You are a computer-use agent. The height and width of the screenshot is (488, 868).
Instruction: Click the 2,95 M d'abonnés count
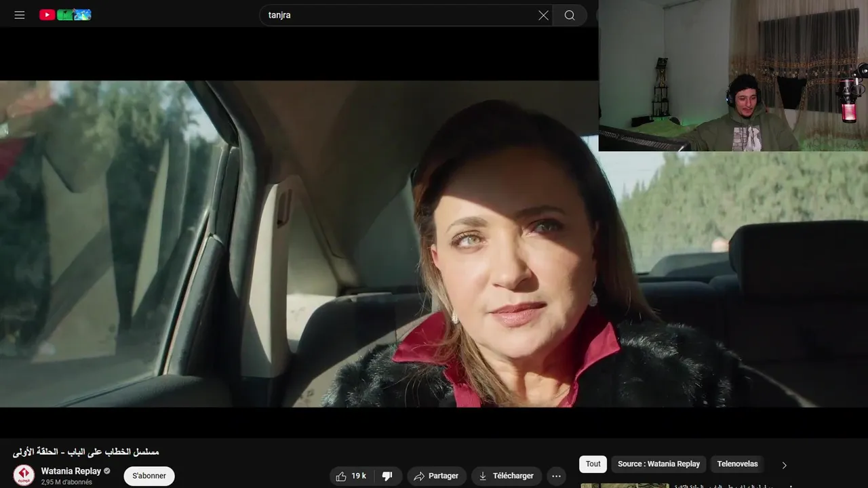point(66,482)
